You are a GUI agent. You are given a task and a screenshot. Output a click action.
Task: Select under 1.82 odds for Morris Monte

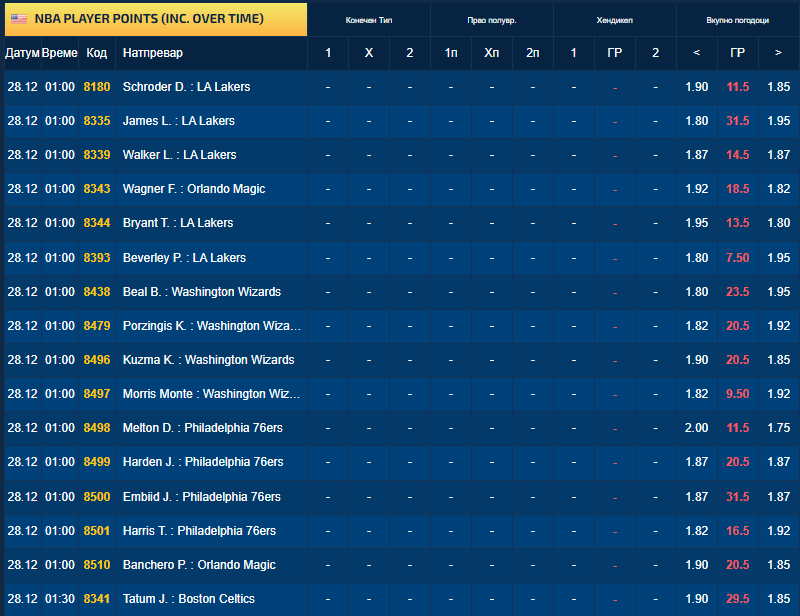tap(696, 394)
